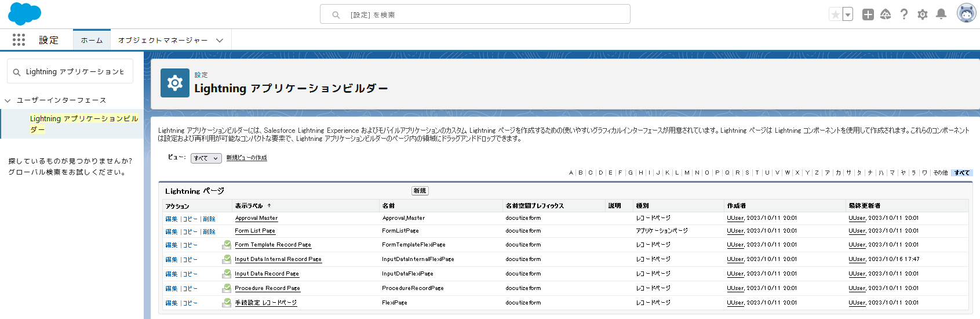Screen dimensions: 980x319
Task: Collapse the ユーザーインターフェース tree section
Action: [x=8, y=100]
